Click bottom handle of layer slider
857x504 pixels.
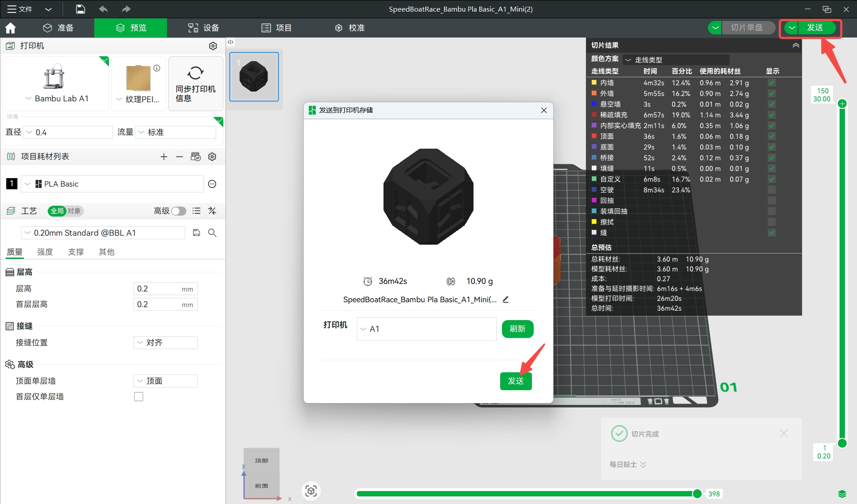[x=842, y=443]
